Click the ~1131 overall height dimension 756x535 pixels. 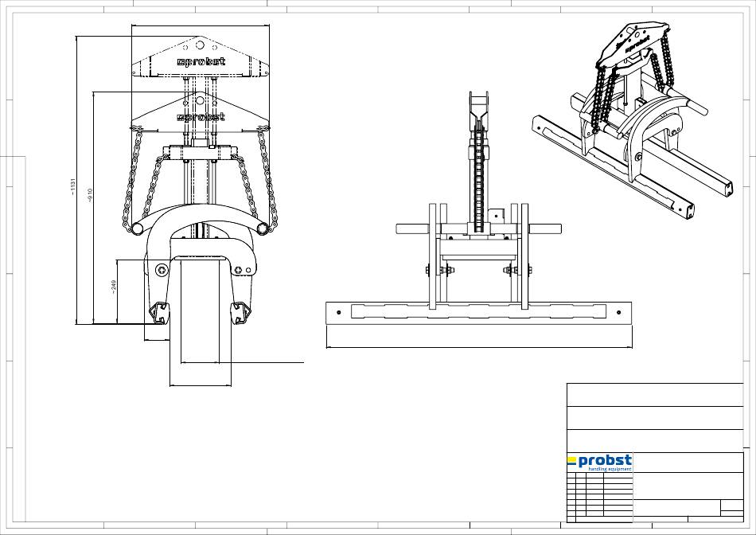coord(72,187)
